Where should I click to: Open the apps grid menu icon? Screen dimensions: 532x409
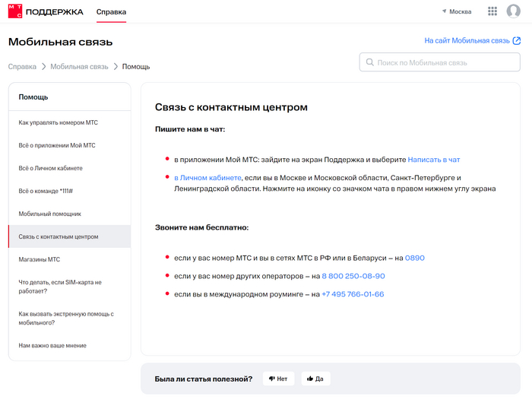(x=492, y=11)
